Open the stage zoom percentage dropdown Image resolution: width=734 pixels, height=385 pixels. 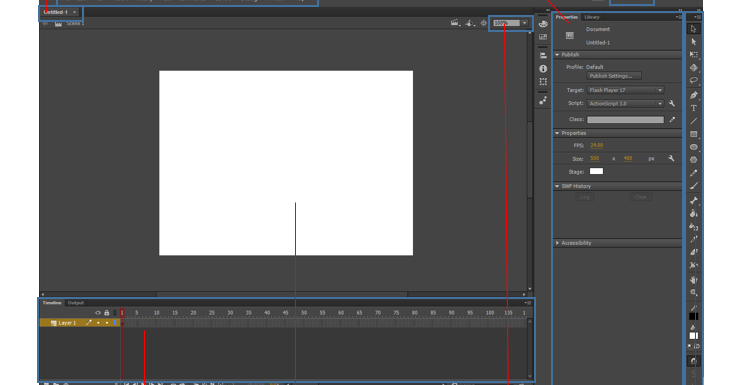525,23
